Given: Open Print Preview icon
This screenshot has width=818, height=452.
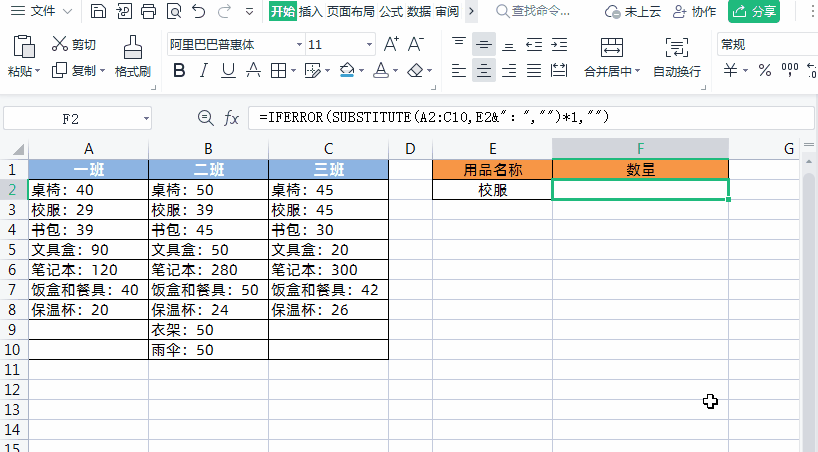Looking at the screenshot, I should pyautogui.click(x=174, y=11).
